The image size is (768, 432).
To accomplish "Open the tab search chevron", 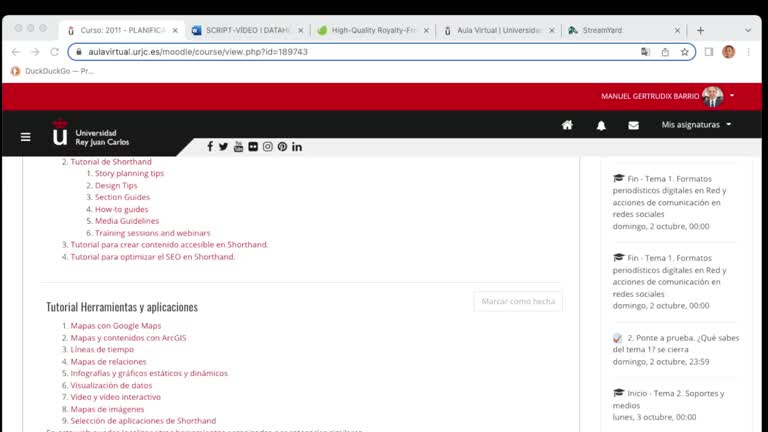I will click(x=748, y=30).
